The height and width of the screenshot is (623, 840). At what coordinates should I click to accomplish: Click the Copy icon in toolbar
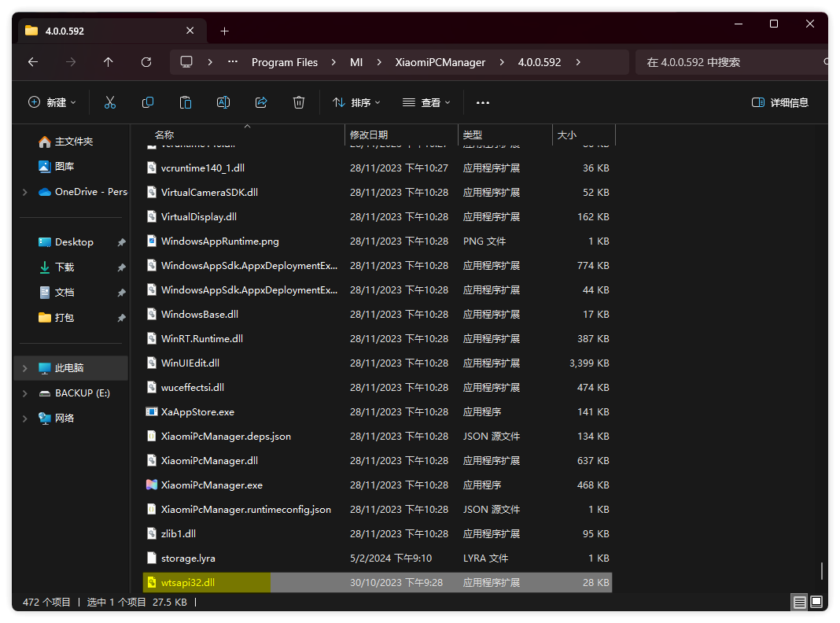[x=148, y=102]
